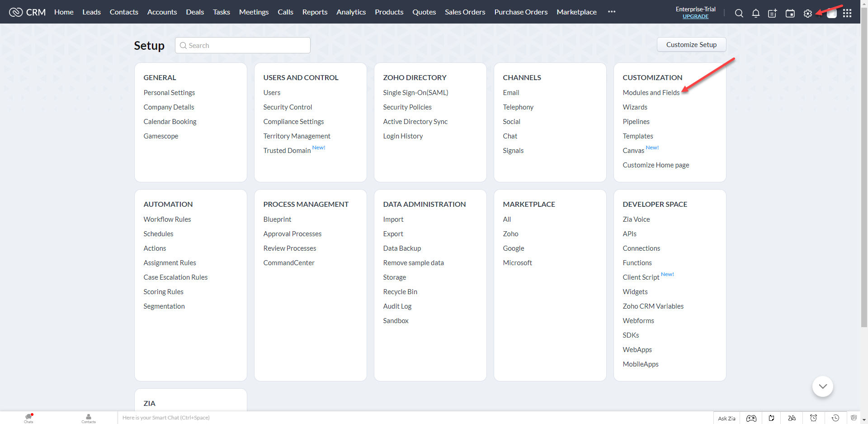The width and height of the screenshot is (868, 424).
Task: Open the Purchase Orders tab
Action: click(521, 12)
